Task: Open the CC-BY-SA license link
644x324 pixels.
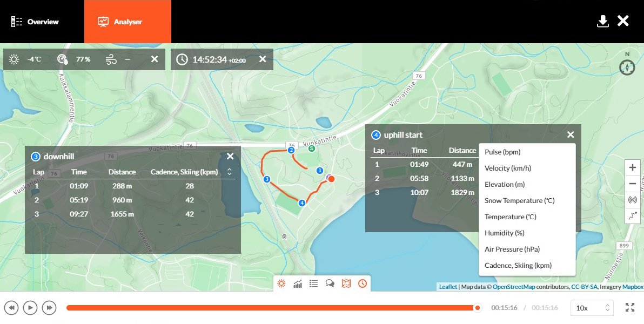Action: tap(584, 287)
